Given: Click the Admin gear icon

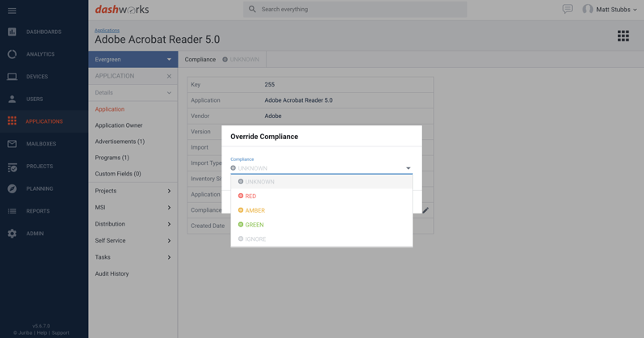Looking at the screenshot, I should [12, 233].
